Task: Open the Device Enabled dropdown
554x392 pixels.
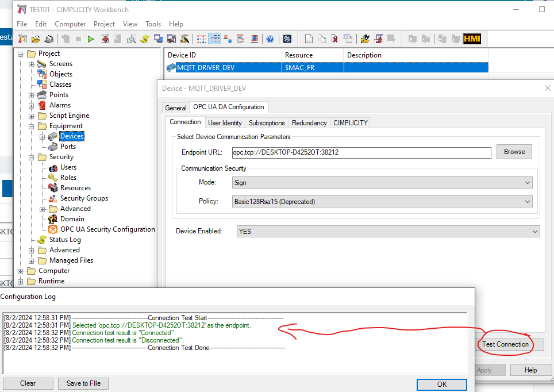Action: (388, 232)
